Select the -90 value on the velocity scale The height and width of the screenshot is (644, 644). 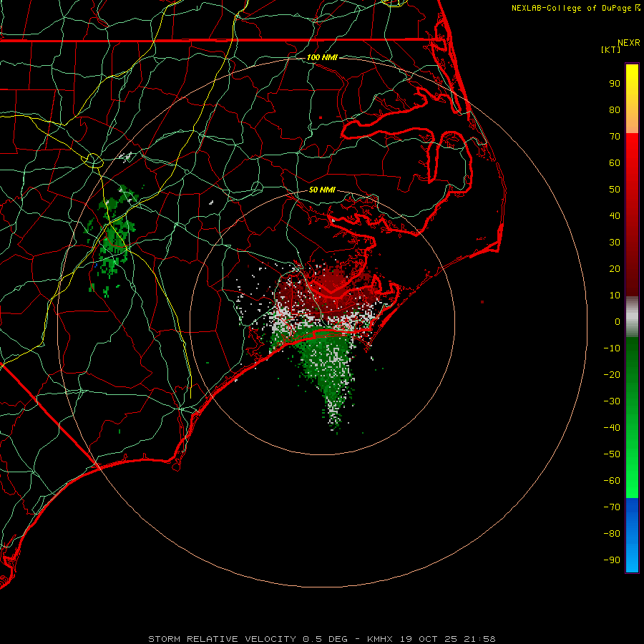point(612,560)
